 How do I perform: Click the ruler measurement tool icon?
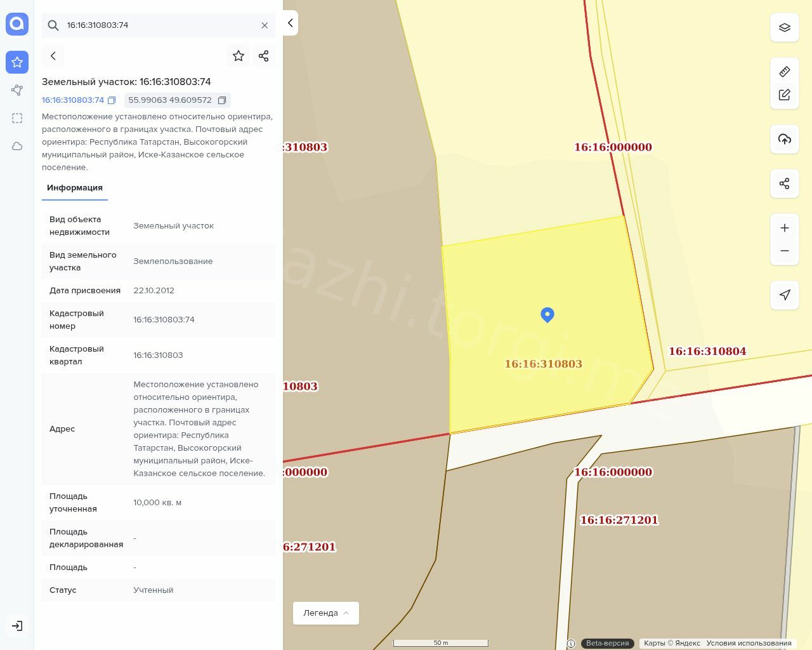[x=784, y=72]
